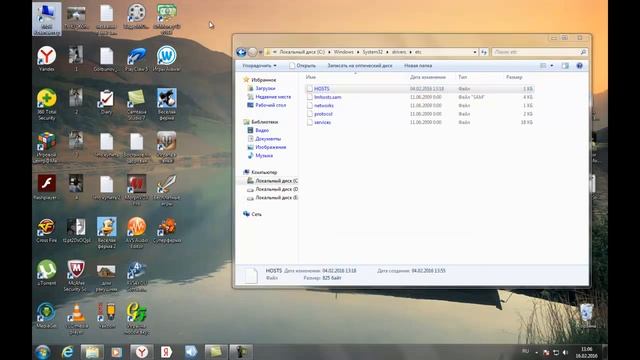Image resolution: width=640 pixels, height=360 pixels.
Task: Click the Explorer back navigation arrow
Action: [241, 52]
